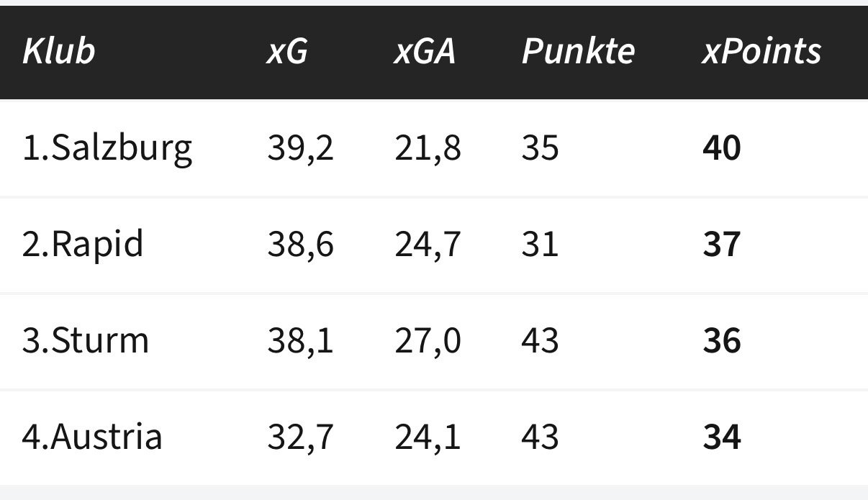Screen dimensions: 868x500
Task: Select the xGA column header
Action: [425, 51]
